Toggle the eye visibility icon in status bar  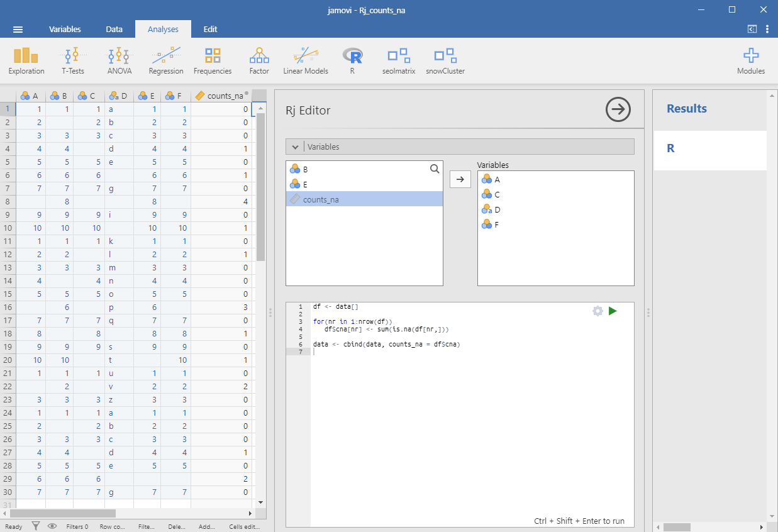coord(52,526)
